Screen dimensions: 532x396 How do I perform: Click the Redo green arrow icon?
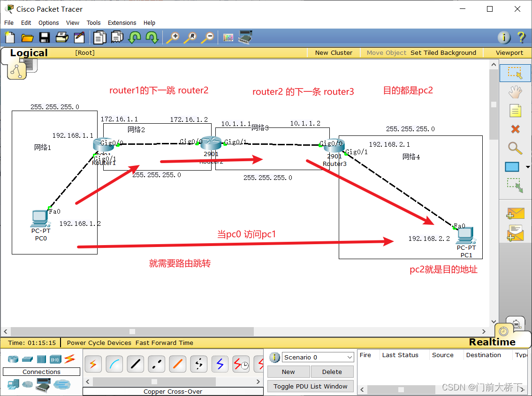152,37
